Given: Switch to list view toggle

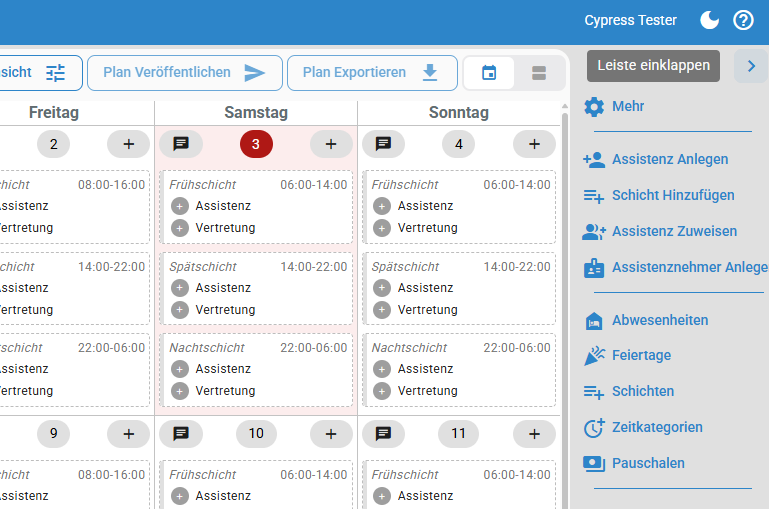Looking at the screenshot, I should 539,73.
